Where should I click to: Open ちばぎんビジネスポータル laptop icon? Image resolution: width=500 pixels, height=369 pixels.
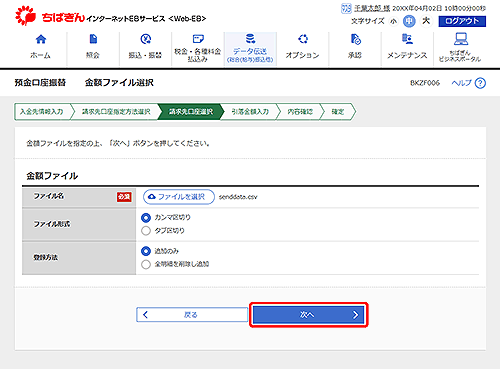pyautogui.click(x=461, y=39)
